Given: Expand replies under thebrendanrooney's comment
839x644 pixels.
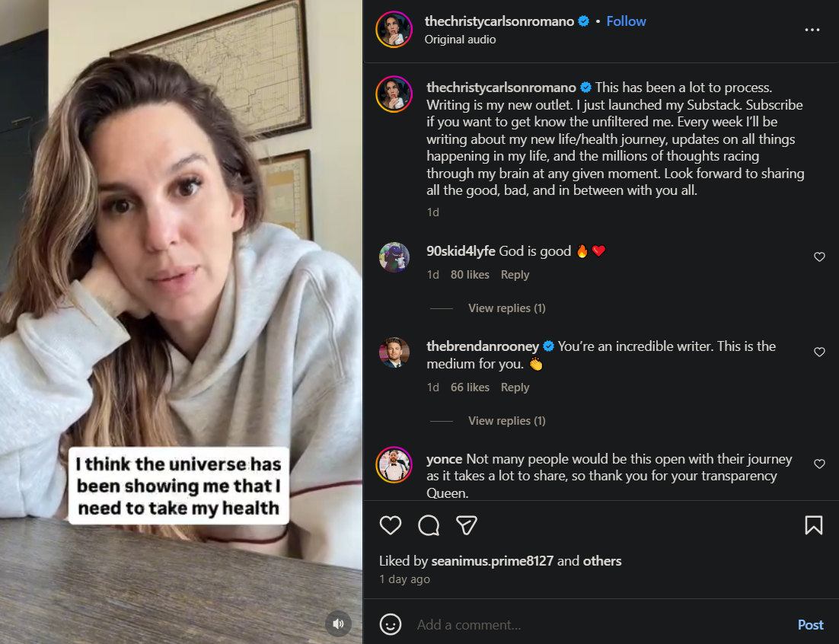Looking at the screenshot, I should tap(506, 421).
